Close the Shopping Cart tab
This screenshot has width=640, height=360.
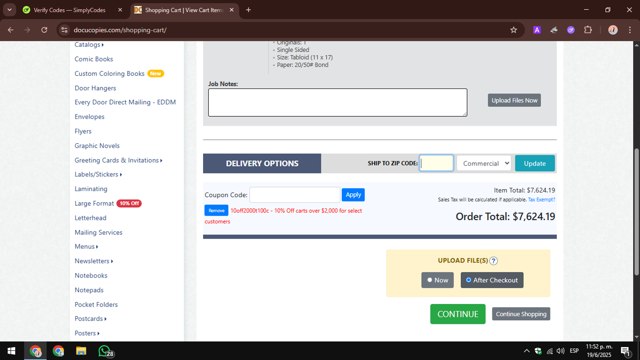coord(231,10)
